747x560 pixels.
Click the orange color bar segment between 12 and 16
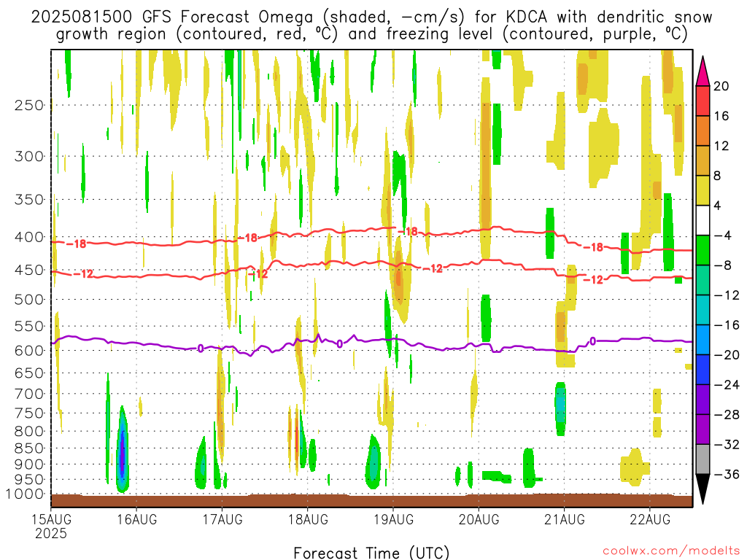coord(703,131)
